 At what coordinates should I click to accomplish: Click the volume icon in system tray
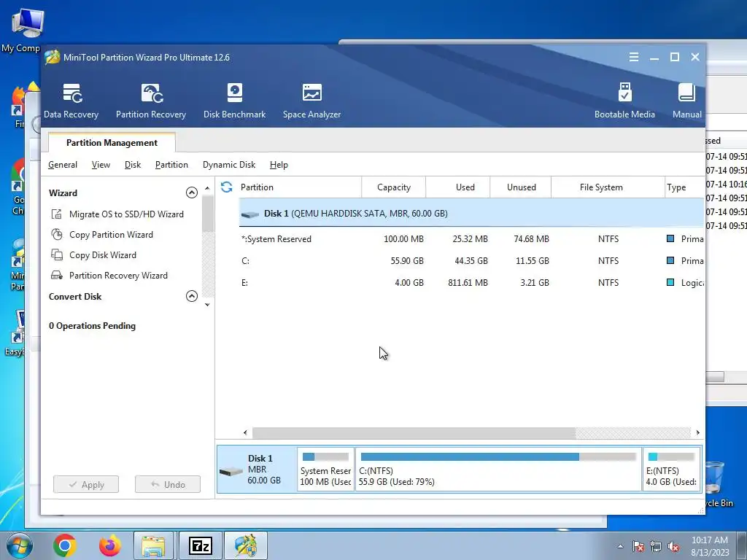673,546
